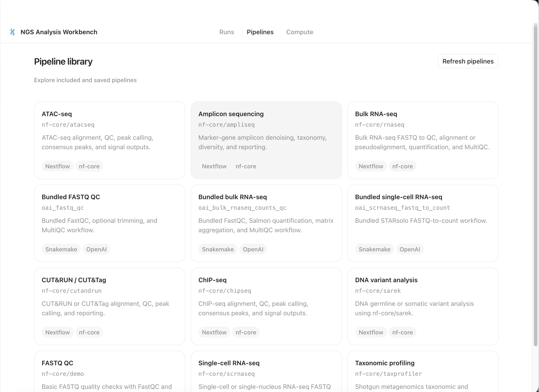Click 'Explore included and saved pipelines' subtitle
539x392 pixels.
click(85, 80)
